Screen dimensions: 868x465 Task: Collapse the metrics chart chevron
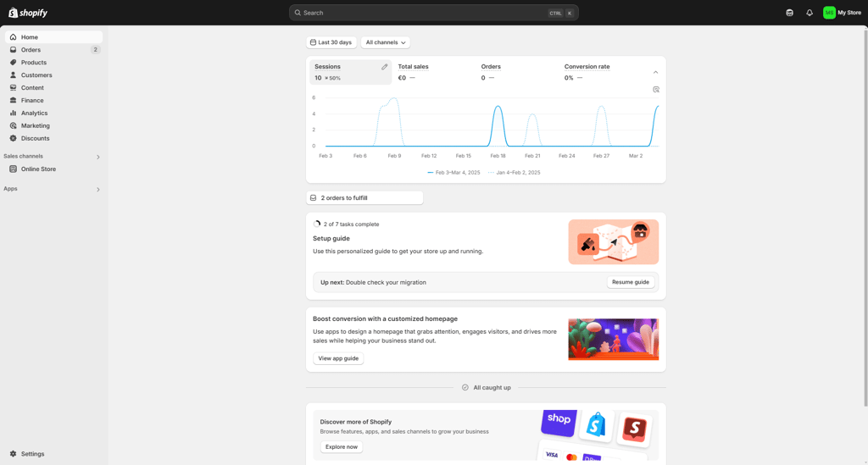(x=655, y=73)
